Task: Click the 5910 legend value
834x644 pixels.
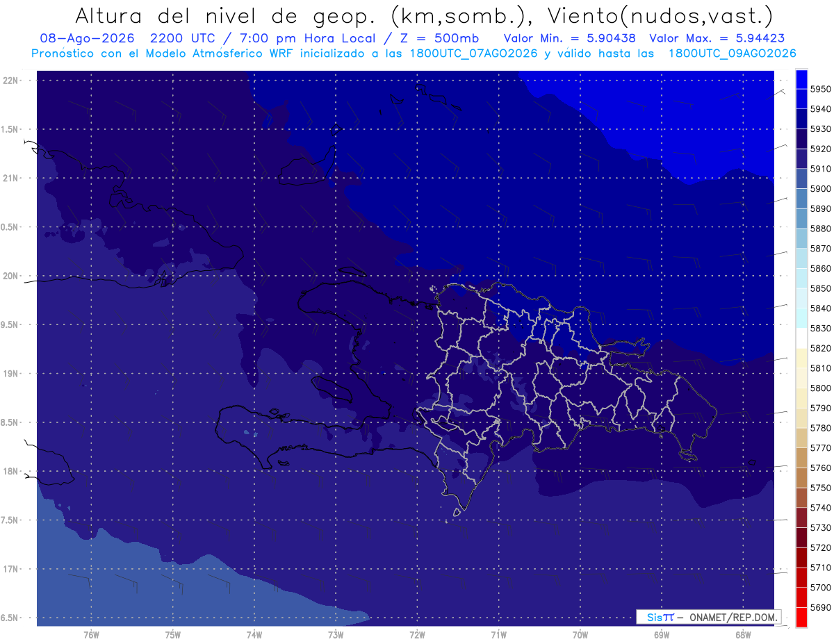Action: tap(820, 169)
